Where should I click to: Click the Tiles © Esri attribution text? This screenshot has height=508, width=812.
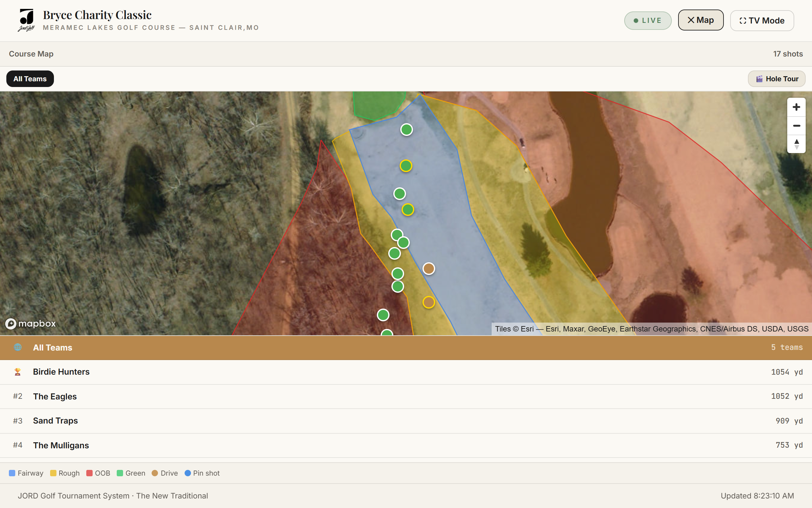tap(651, 329)
